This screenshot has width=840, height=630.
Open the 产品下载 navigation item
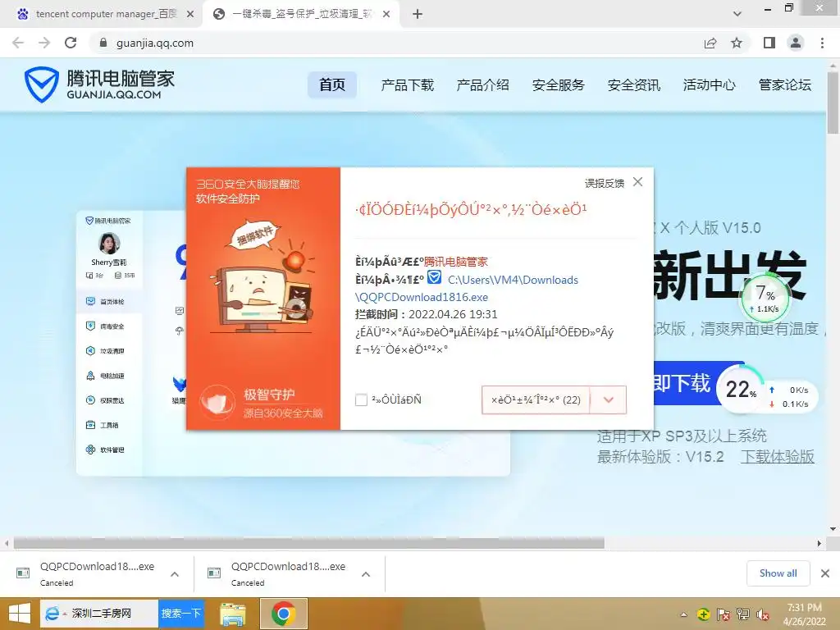[x=407, y=84]
